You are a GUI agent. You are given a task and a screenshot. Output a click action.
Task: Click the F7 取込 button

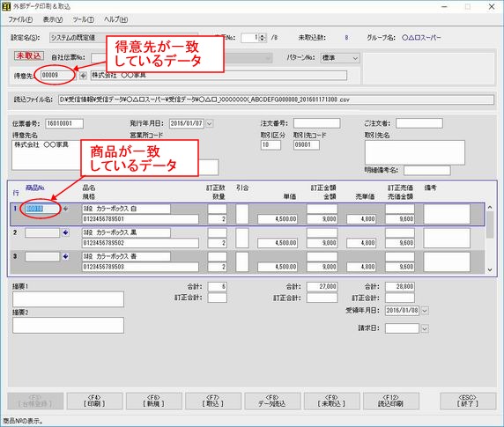coord(213,401)
